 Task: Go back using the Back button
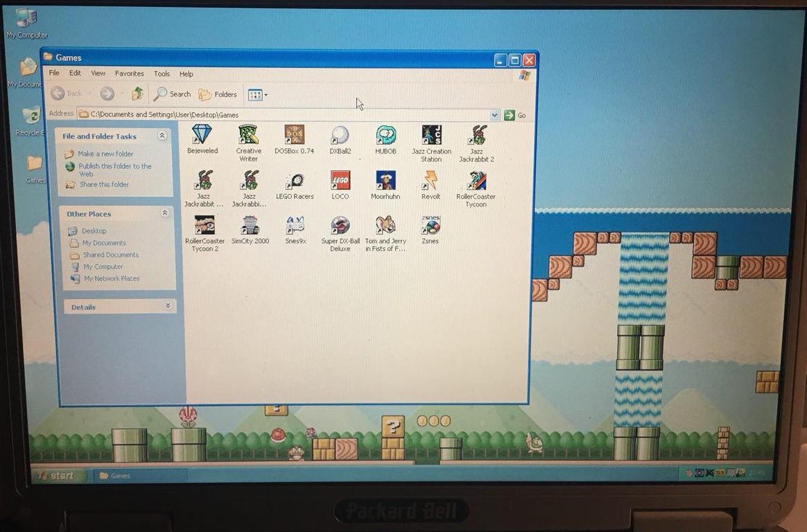pyautogui.click(x=67, y=93)
